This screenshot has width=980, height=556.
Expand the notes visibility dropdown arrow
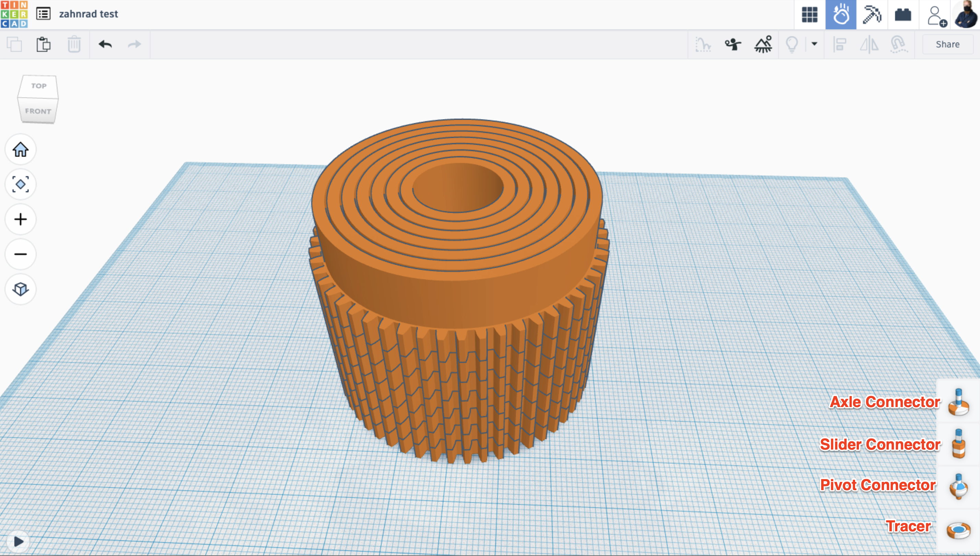click(x=814, y=44)
